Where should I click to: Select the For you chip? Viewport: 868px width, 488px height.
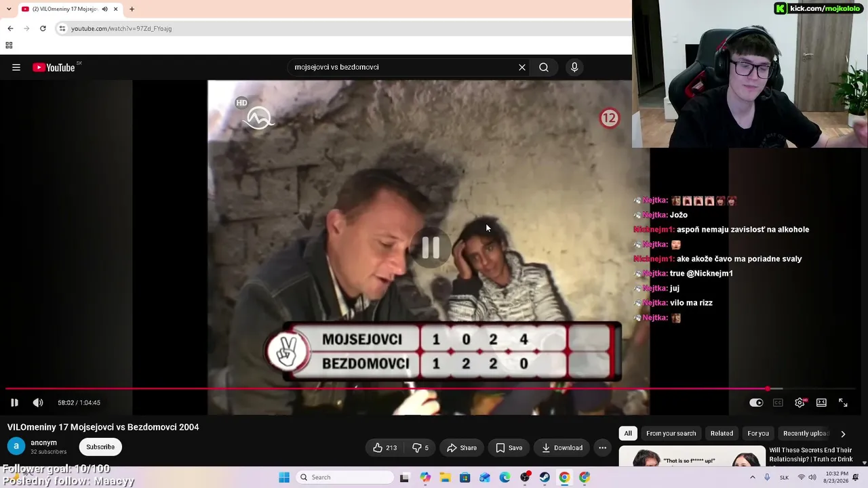pos(758,434)
